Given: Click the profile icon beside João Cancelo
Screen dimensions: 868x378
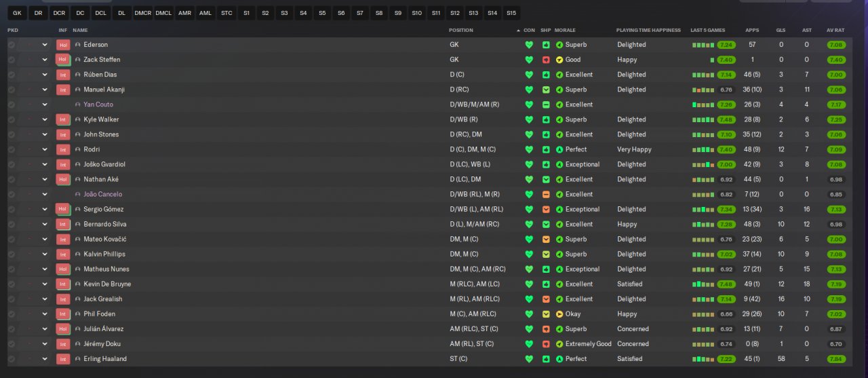Looking at the screenshot, I should click(x=78, y=194).
